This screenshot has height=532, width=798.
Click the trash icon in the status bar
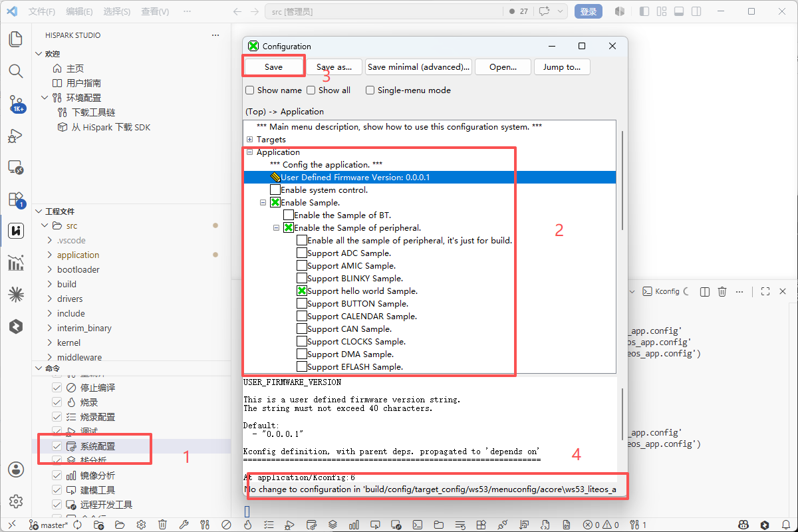coord(162,525)
